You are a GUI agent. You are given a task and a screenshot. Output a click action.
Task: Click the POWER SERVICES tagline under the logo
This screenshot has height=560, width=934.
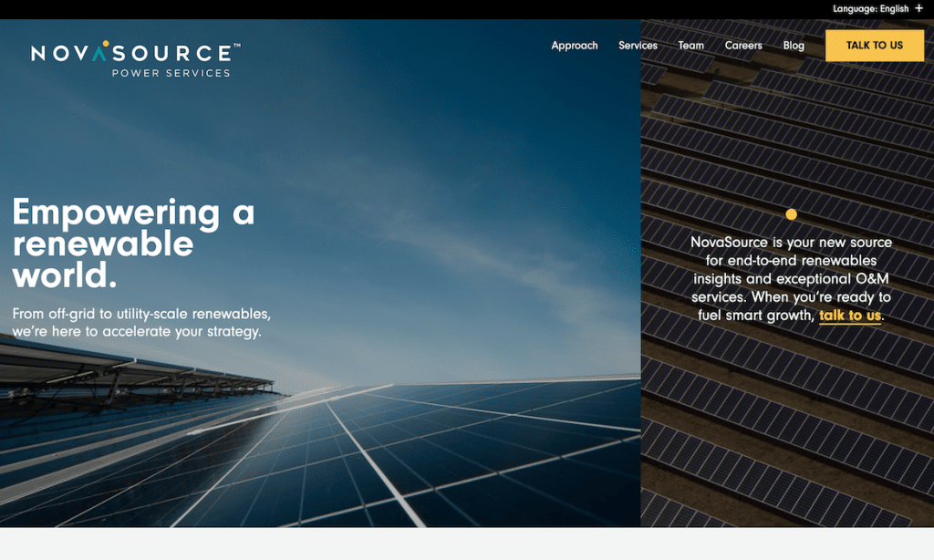coord(171,74)
